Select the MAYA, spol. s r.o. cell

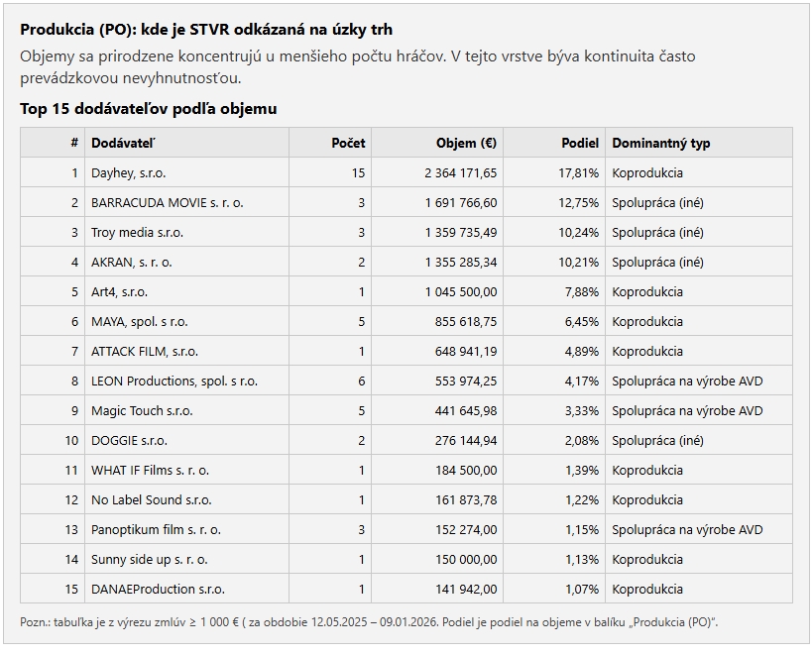click(140, 321)
